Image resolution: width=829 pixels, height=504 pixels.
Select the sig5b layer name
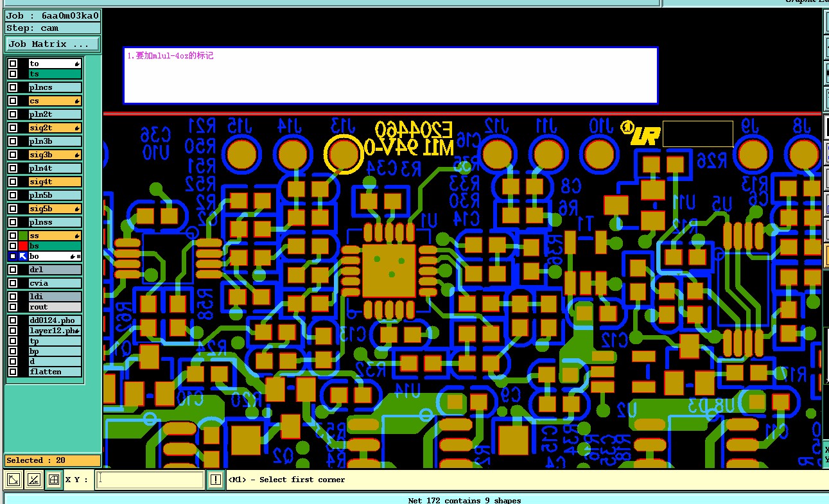(55, 209)
